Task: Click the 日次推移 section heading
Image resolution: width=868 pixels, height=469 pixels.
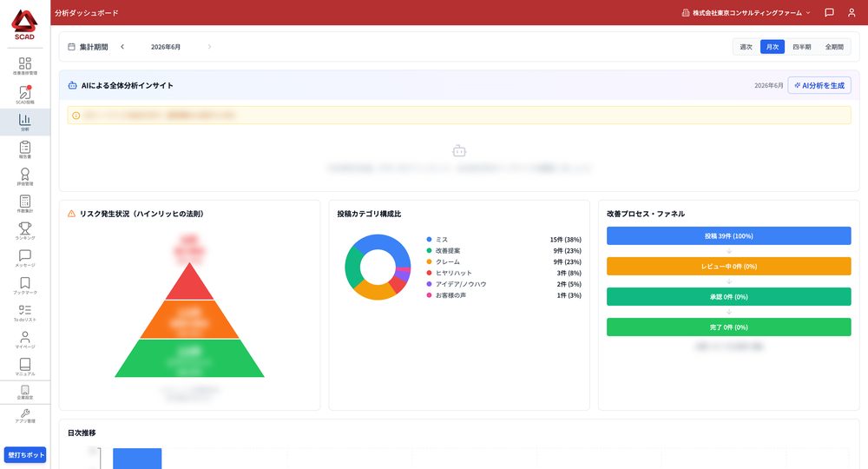Action: [x=82, y=433]
